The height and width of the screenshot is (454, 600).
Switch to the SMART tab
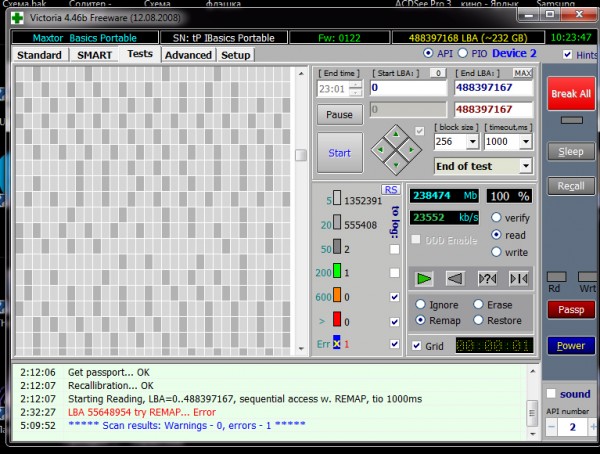point(95,54)
